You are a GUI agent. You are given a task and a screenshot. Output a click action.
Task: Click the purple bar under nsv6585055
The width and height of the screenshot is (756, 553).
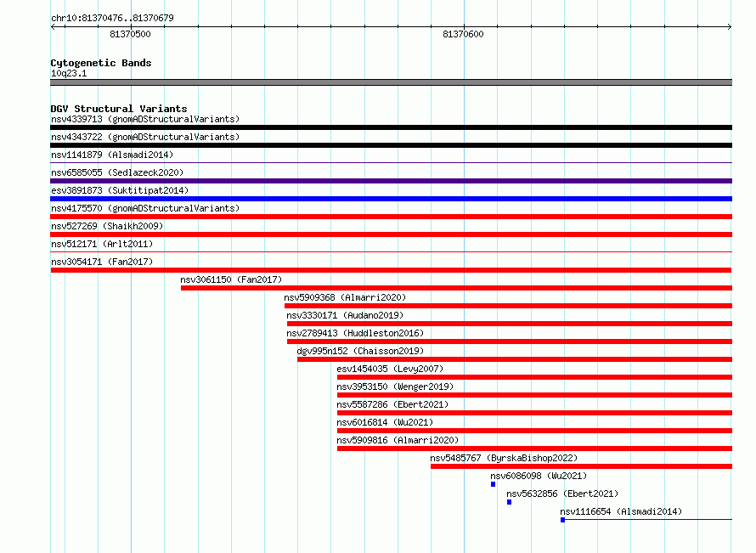pos(391,181)
